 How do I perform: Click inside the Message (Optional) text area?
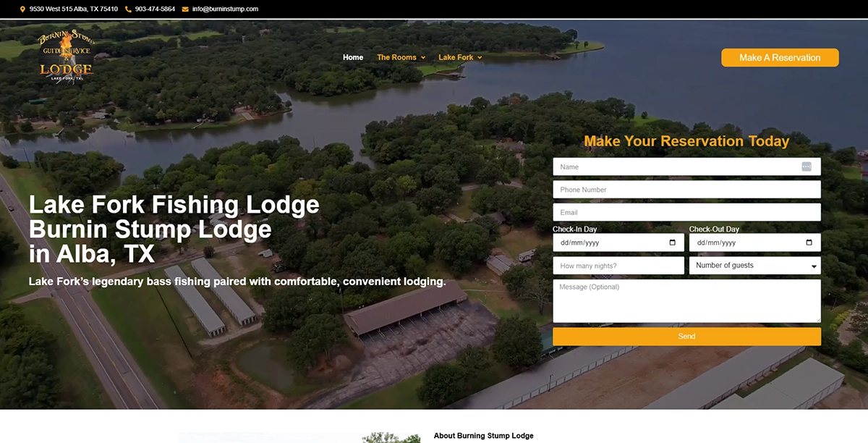click(x=687, y=301)
